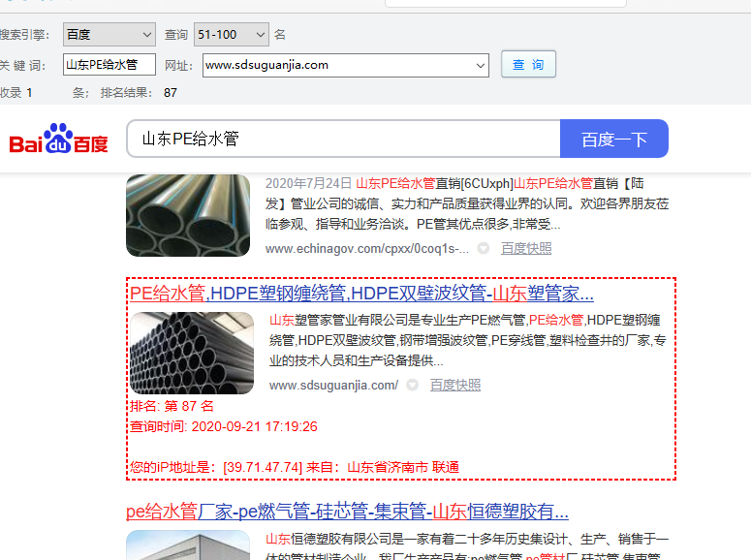The image size is (751, 560).
Task: Click the building thumbnail of 恒德塑胶 result
Action: pos(188,544)
